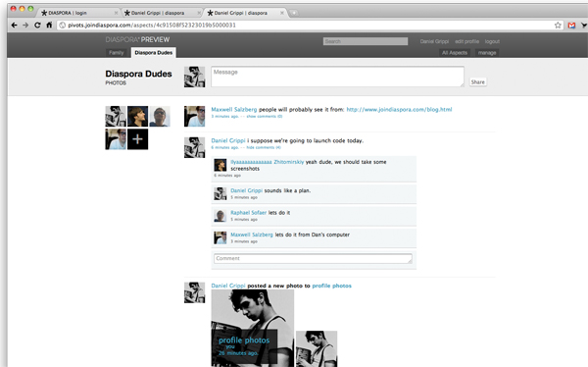Image resolution: width=588 pixels, height=367 pixels.
Task: Open the large profile photos thumbnail
Action: [253, 328]
